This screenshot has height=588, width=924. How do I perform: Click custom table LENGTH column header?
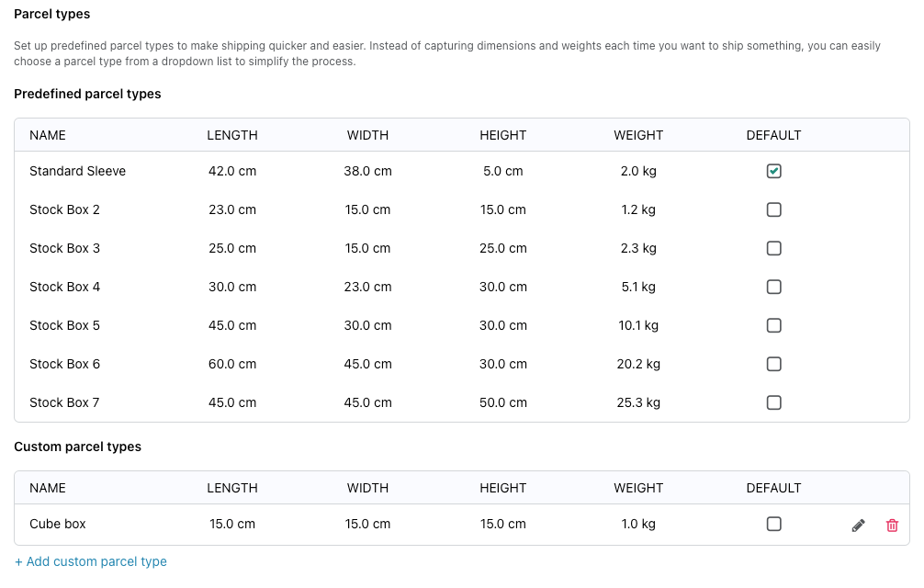pyautogui.click(x=232, y=488)
